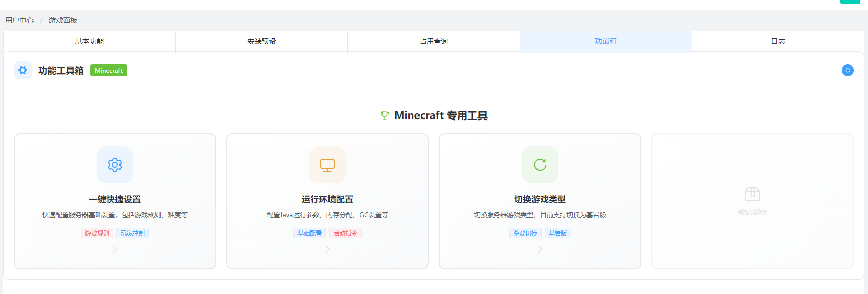Click the 基岩版 tag label
The height and width of the screenshot is (294, 868).
point(558,233)
